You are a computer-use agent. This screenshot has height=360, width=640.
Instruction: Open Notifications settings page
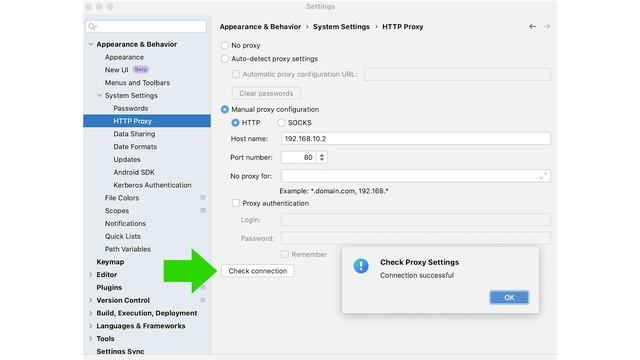125,223
